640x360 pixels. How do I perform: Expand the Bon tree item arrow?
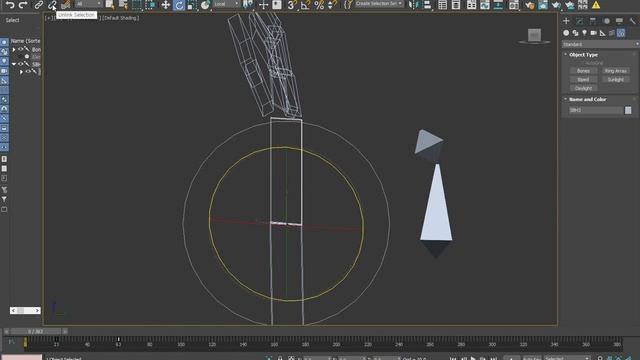14,49
